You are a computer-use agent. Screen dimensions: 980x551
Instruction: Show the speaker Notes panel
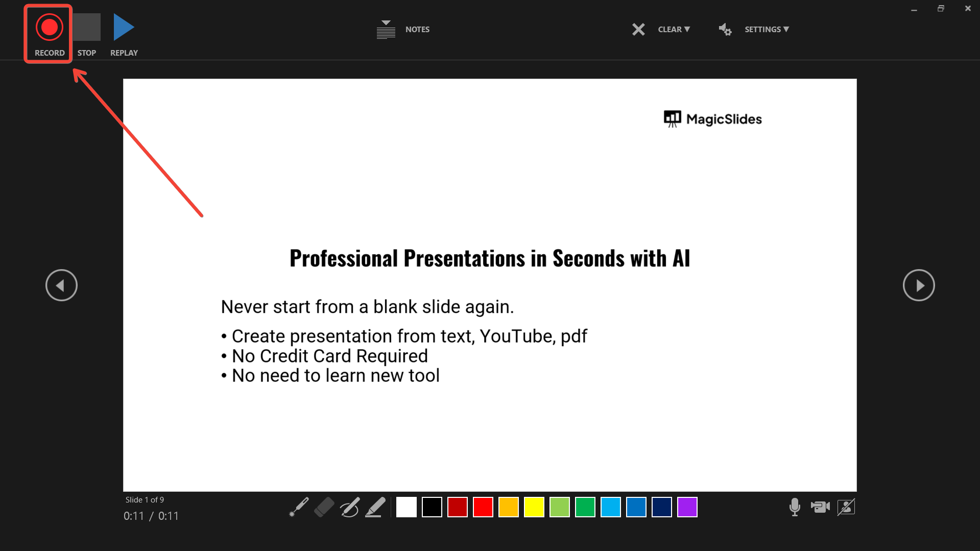(403, 30)
